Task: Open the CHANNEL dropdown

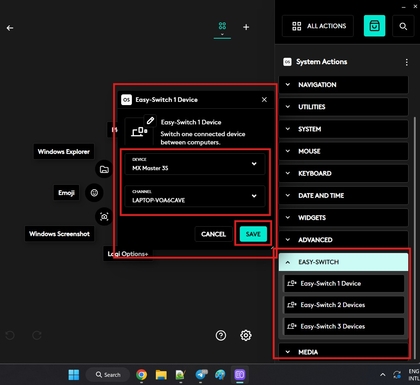Action: [x=195, y=196]
